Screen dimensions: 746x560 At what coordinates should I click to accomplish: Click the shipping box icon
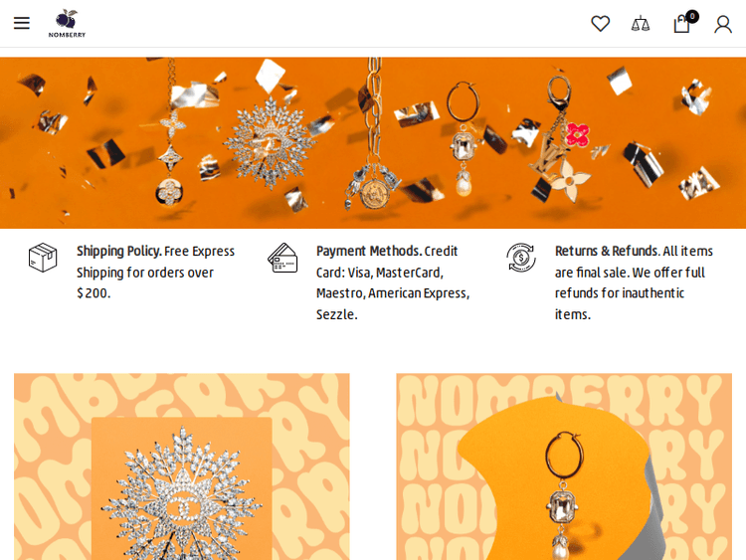(43, 258)
